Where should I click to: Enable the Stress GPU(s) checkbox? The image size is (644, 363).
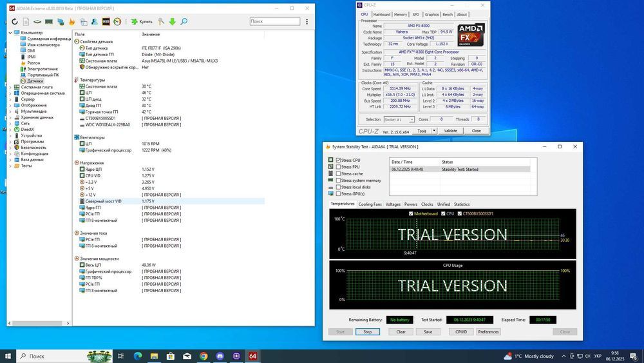click(339, 193)
